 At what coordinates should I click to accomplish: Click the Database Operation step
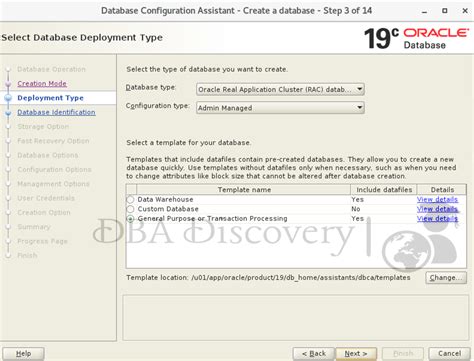click(51, 69)
